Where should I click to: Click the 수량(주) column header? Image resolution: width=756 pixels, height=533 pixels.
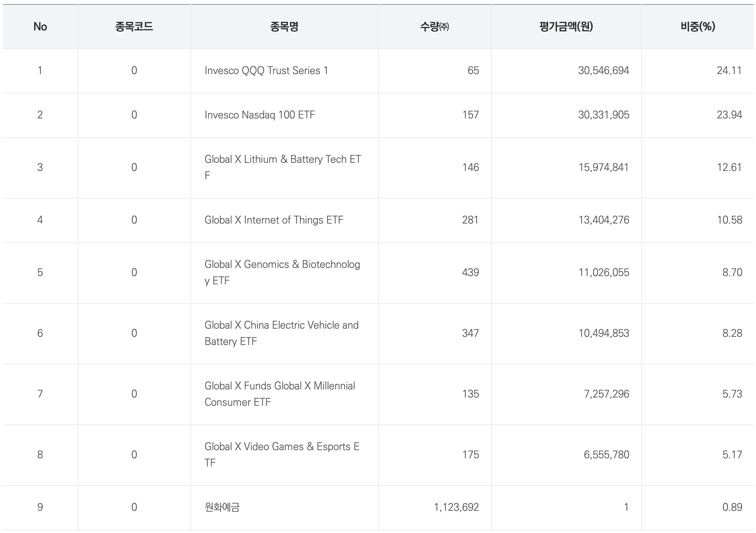(x=434, y=27)
